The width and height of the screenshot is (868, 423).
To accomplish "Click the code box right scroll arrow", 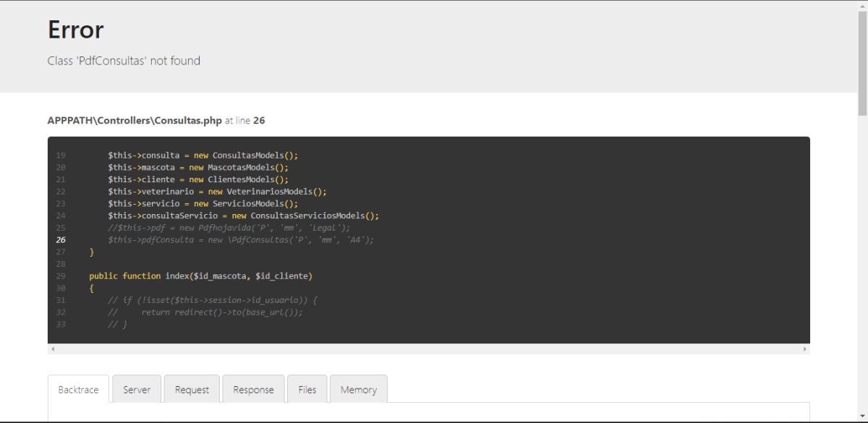I will click(806, 349).
